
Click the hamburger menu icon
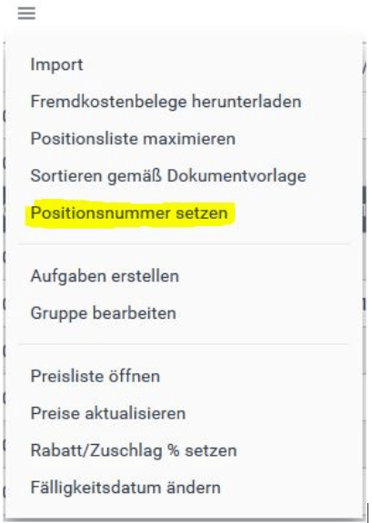click(x=26, y=13)
